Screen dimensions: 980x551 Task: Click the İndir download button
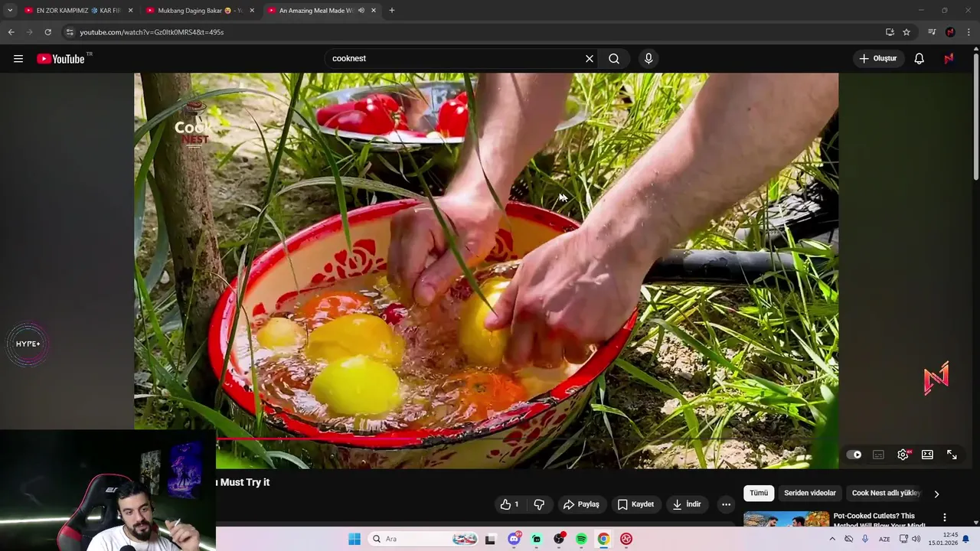click(687, 504)
